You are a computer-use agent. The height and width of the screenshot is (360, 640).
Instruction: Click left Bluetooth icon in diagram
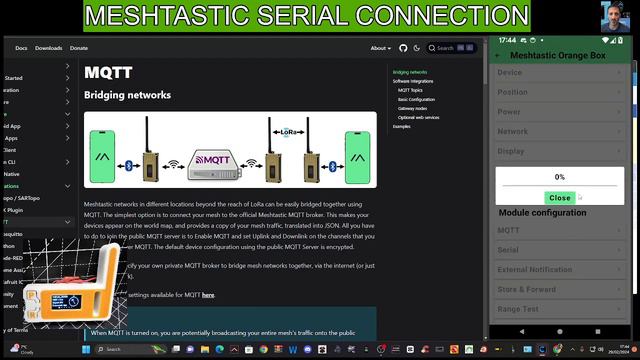pyautogui.click(x=129, y=166)
